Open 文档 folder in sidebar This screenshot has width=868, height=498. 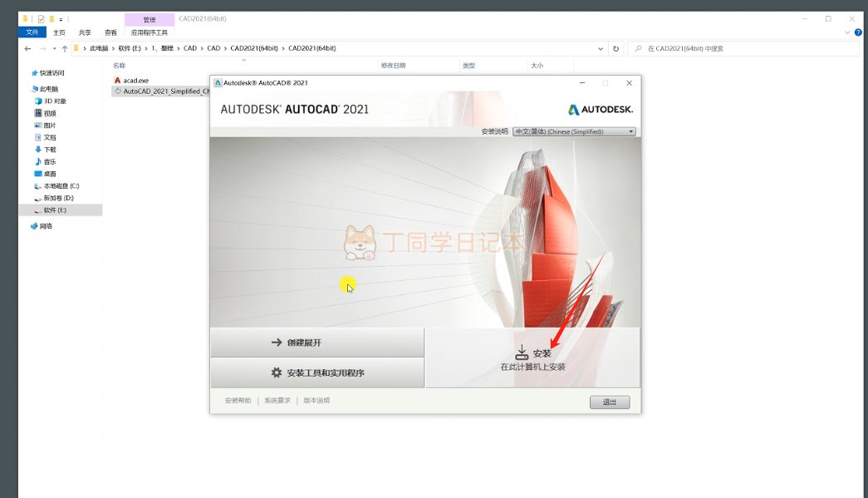point(50,137)
